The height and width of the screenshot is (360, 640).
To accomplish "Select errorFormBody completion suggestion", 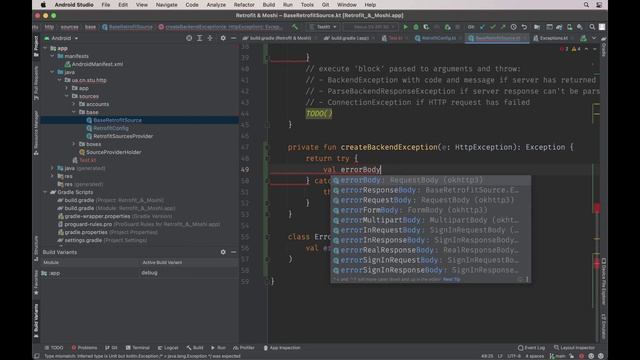I will tap(431, 210).
